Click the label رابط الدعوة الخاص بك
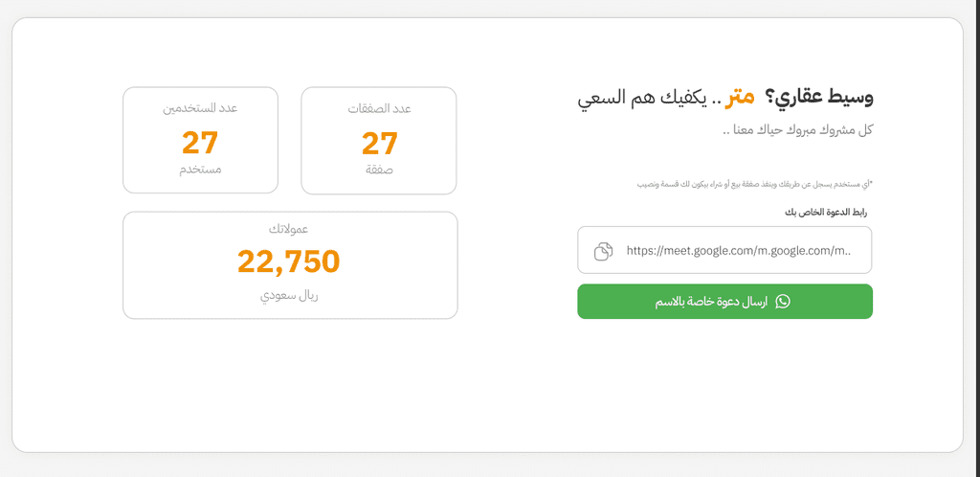This screenshot has width=980, height=477. 826,213
